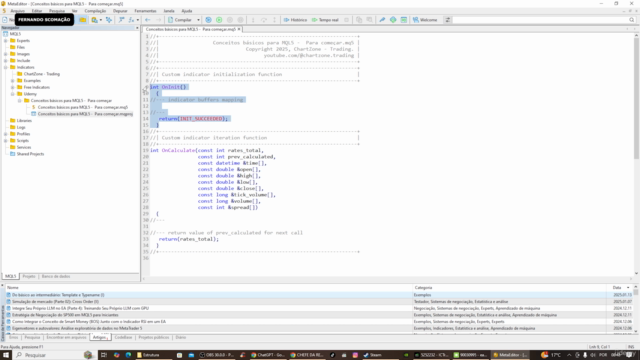Open the Depurar menu
Screen dimensions: 640x360
coord(120,11)
